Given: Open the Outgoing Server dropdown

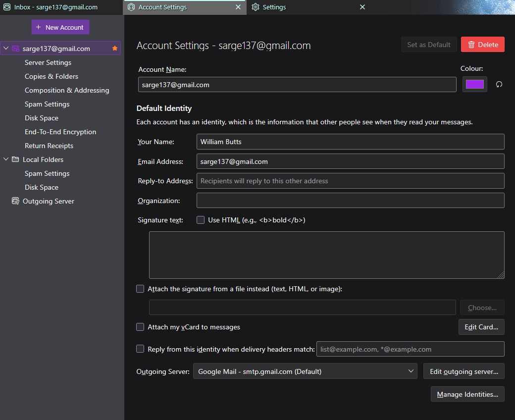Looking at the screenshot, I should pyautogui.click(x=305, y=371).
